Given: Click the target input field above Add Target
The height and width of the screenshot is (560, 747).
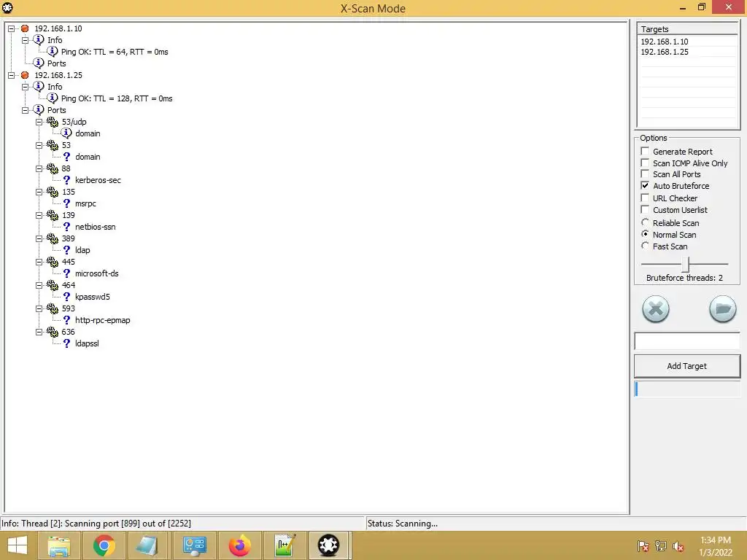Looking at the screenshot, I should (687, 341).
